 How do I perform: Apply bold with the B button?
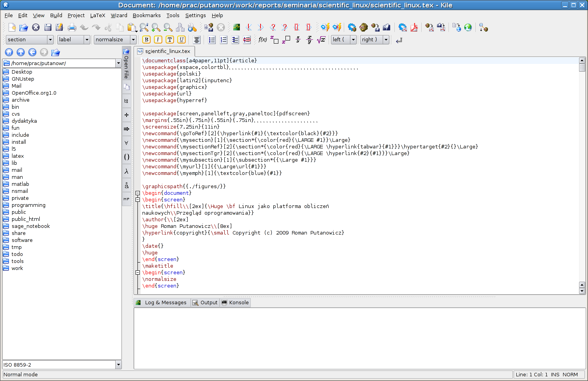click(x=146, y=39)
